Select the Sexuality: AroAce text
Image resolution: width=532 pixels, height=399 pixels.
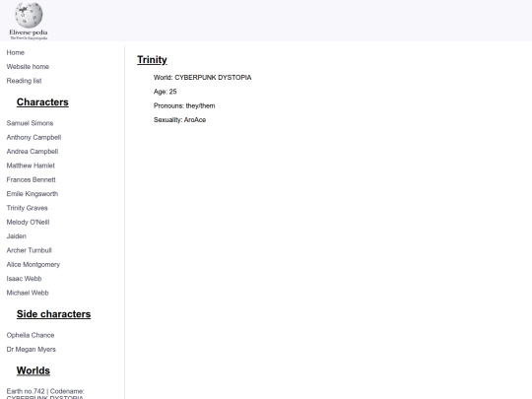180,120
